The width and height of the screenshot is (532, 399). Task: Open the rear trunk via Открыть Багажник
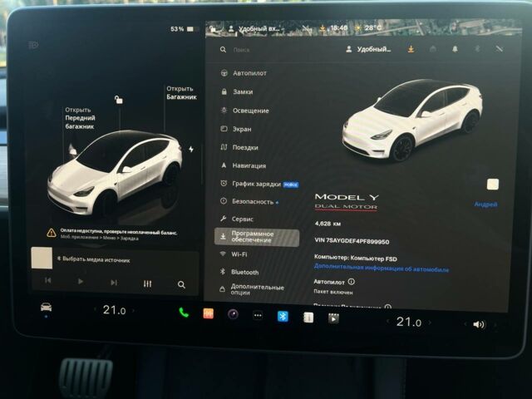[x=181, y=92]
